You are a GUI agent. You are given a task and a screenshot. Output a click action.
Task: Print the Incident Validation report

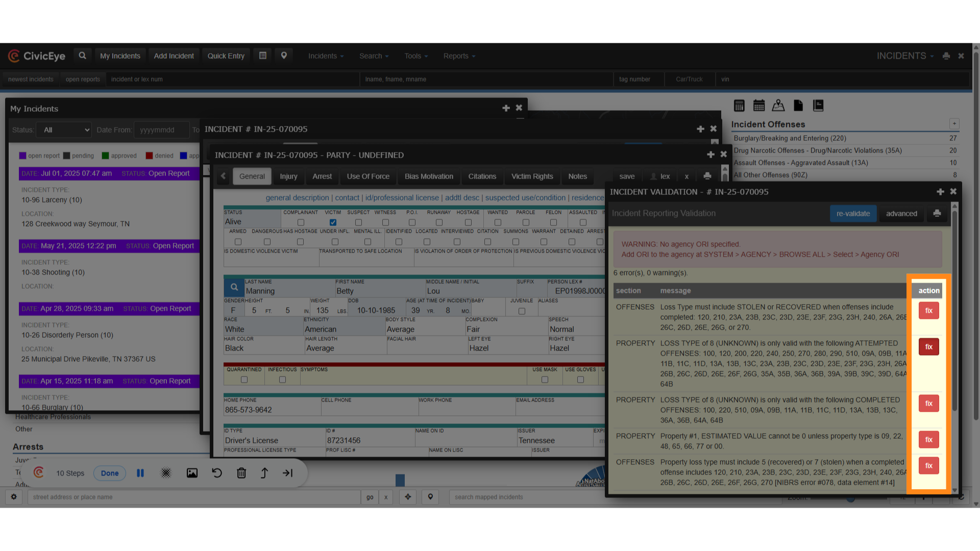coord(937,213)
